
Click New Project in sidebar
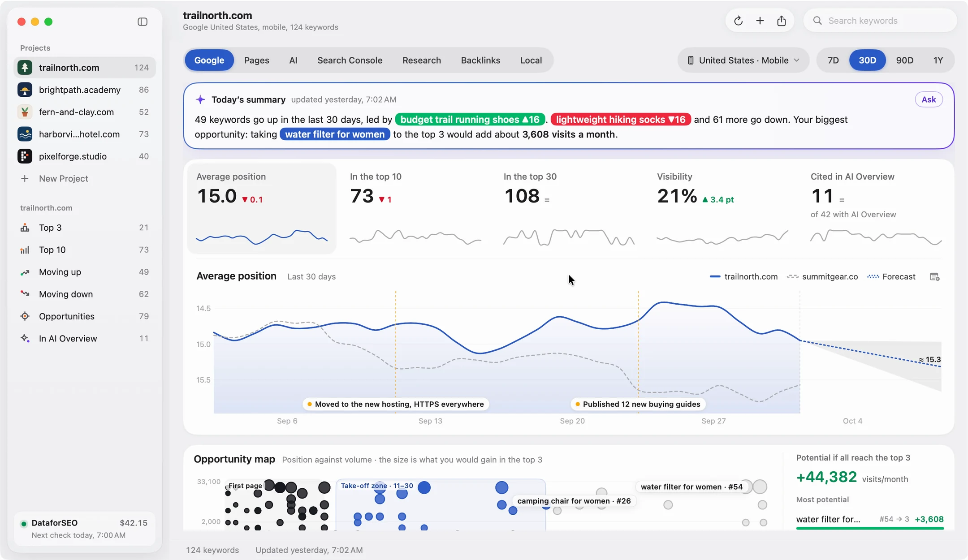63,178
